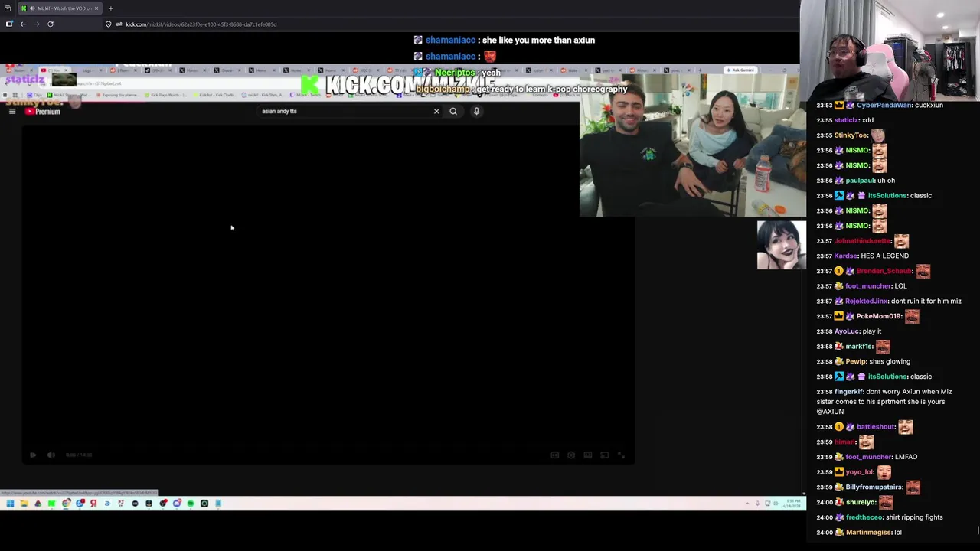Image resolution: width=980 pixels, height=551 pixels.
Task: Click the YouTube Premium logo
Action: pyautogui.click(x=42, y=112)
